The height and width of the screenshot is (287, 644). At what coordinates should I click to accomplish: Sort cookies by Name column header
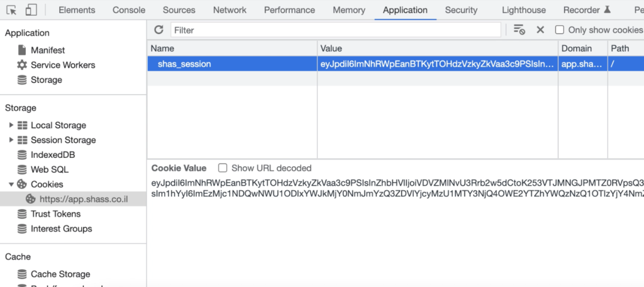point(232,48)
